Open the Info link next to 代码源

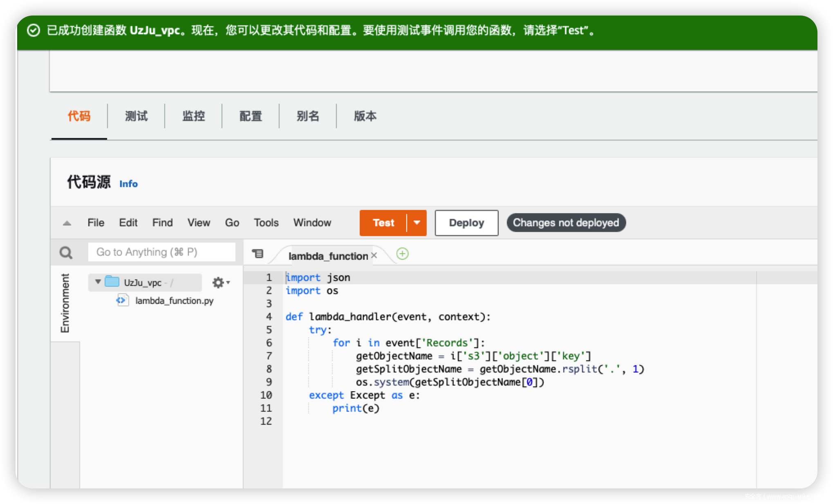pyautogui.click(x=128, y=184)
